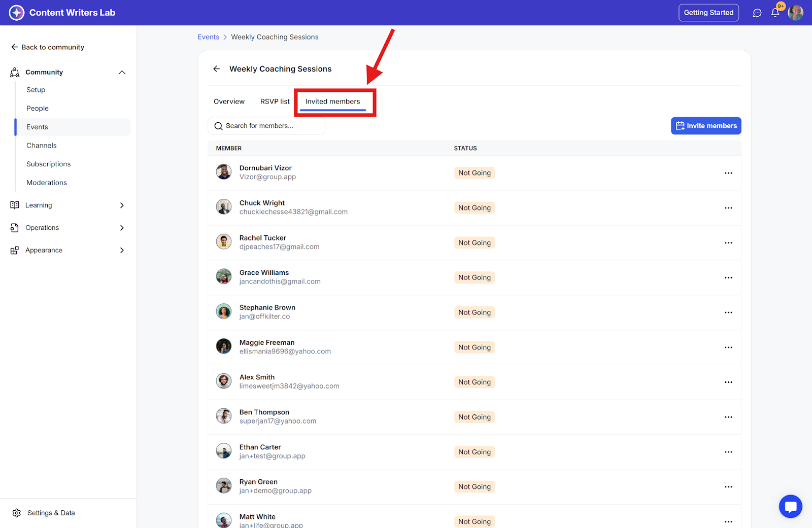Click Ryan Green's avatar
The height and width of the screenshot is (528, 812).
point(224,486)
